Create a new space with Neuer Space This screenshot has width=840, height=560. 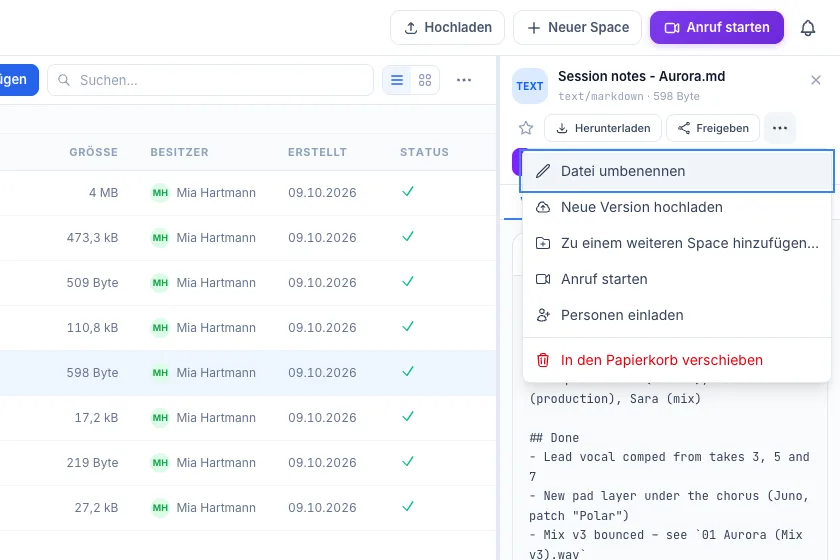(x=577, y=27)
